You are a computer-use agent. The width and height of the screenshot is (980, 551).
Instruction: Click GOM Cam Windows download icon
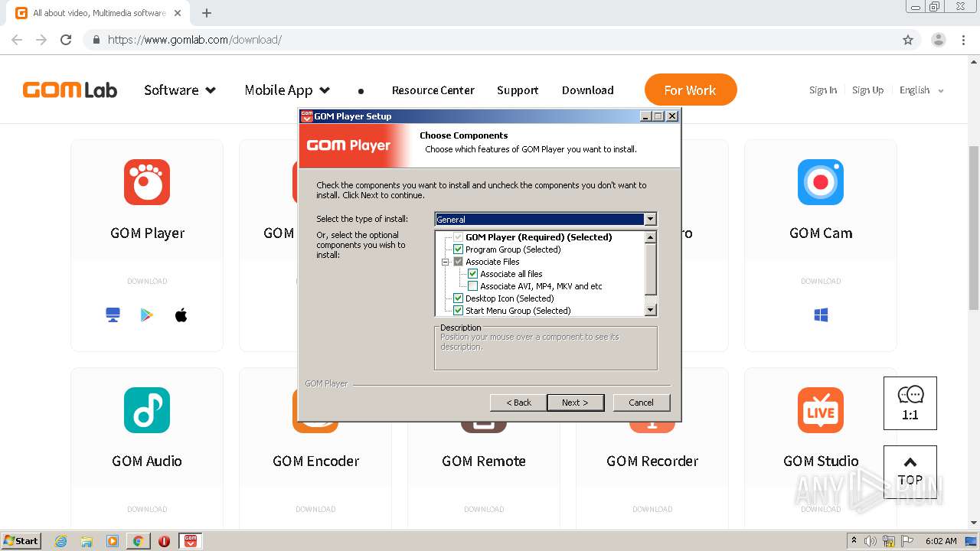pyautogui.click(x=821, y=315)
